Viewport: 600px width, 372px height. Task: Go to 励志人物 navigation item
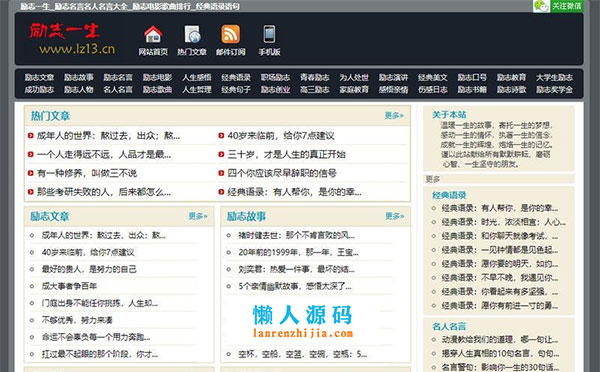tap(79, 90)
